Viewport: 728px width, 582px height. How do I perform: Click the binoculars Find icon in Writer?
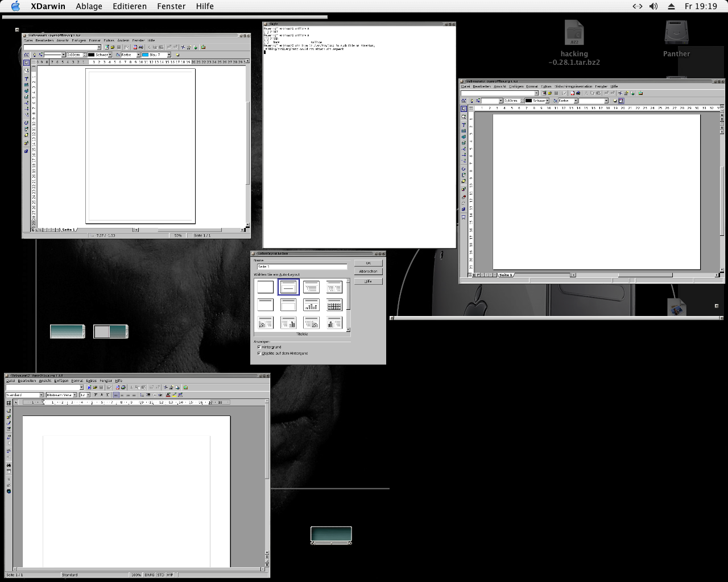point(9,465)
